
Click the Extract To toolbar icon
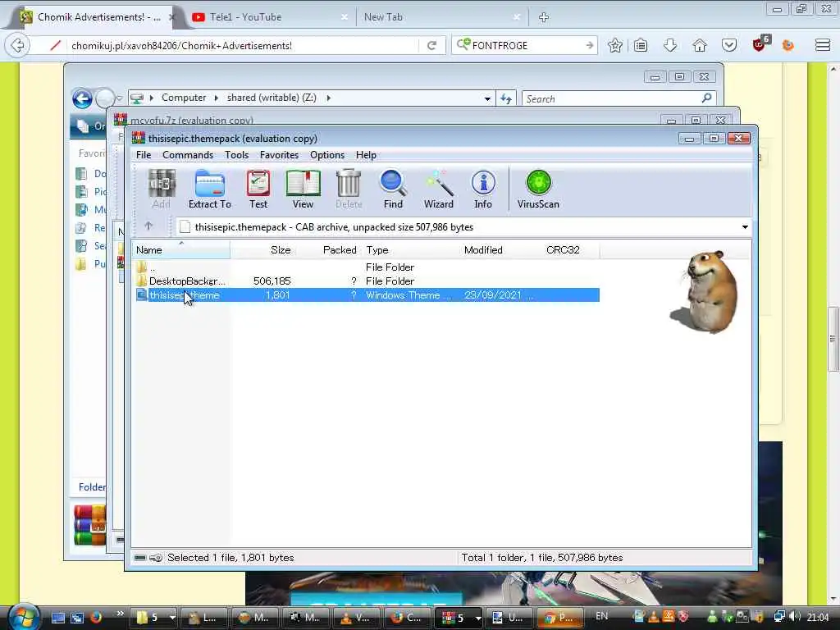209,189
